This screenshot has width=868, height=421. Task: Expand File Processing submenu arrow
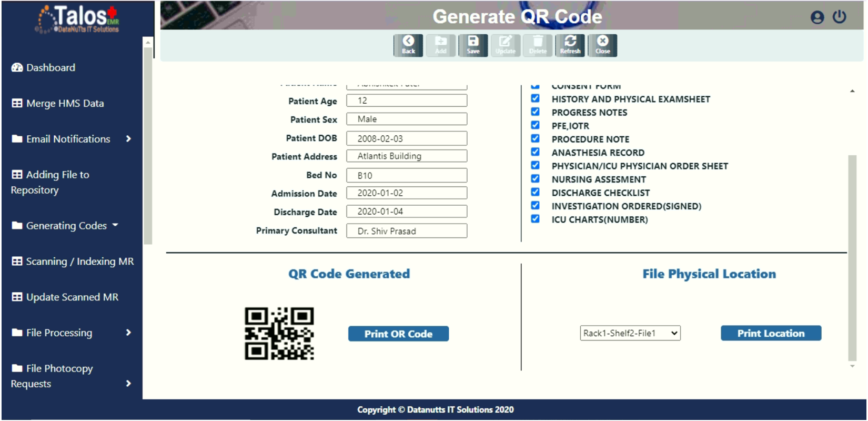tap(128, 333)
